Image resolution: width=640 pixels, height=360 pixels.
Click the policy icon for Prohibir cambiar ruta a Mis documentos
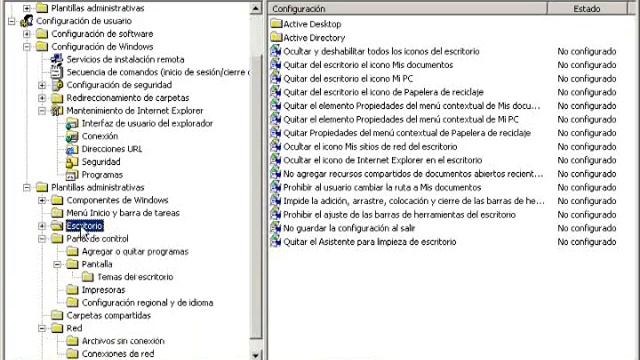pyautogui.click(x=276, y=187)
